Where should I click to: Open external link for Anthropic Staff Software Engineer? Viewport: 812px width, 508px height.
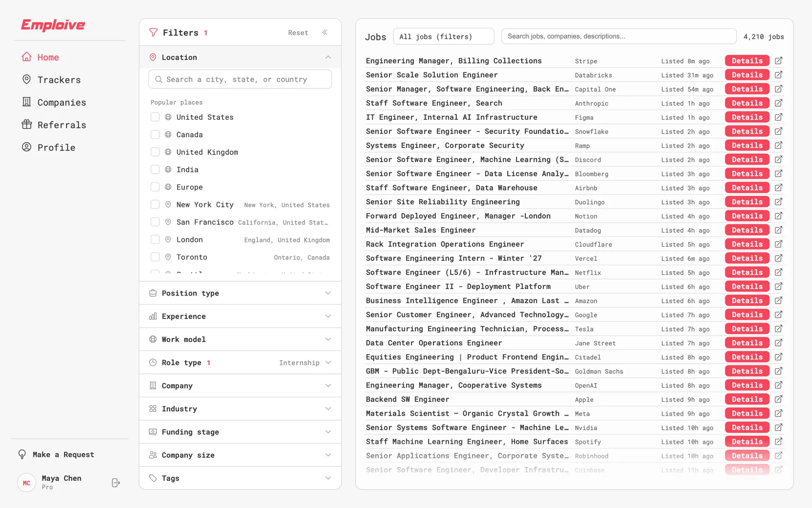(779, 103)
